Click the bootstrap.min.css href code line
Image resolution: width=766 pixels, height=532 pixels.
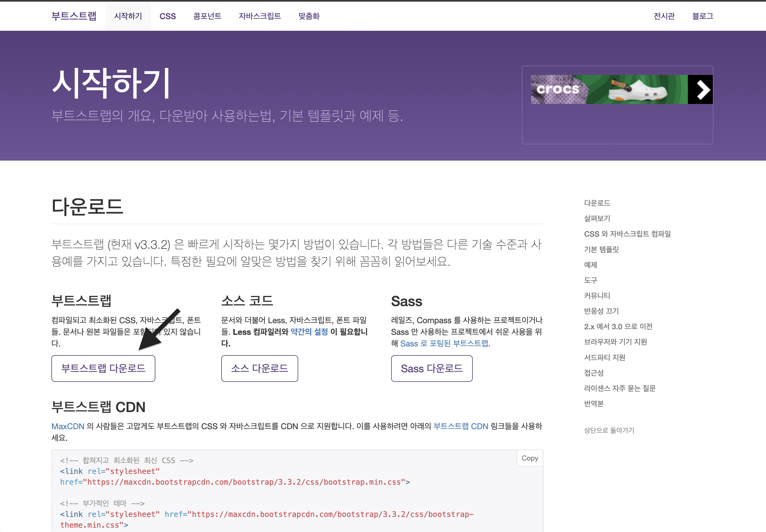click(235, 482)
